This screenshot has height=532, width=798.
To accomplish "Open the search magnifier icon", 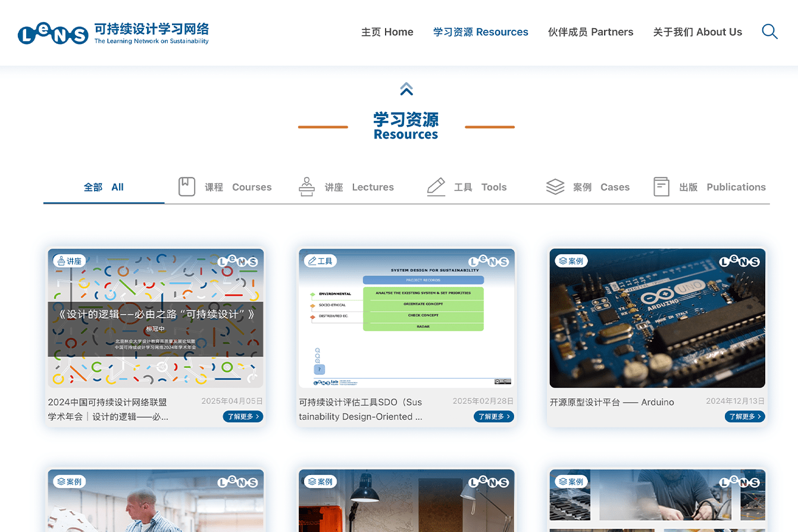I will pyautogui.click(x=769, y=32).
